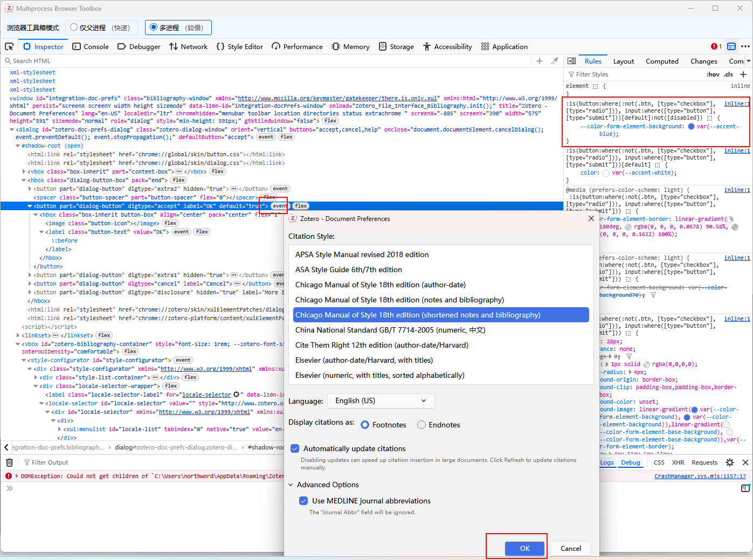The image size is (753, 560).
Task: Click the flex badge next to style-configurator div style-list-container
Action: tap(190, 377)
